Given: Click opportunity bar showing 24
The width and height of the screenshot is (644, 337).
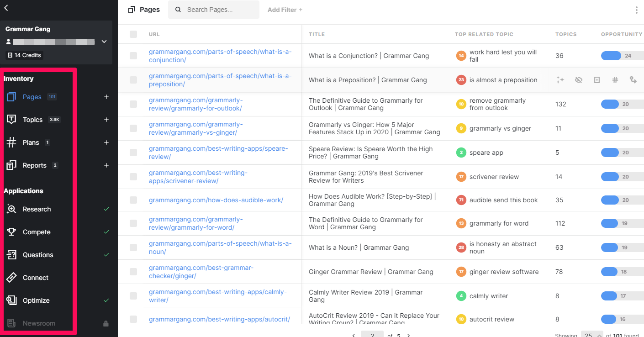Looking at the screenshot, I should click(622, 56).
